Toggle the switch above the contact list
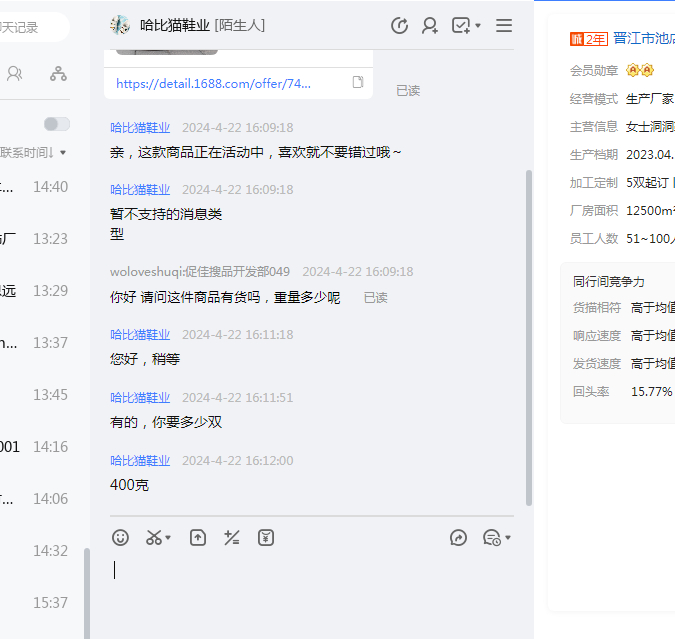675x639 pixels. [57, 124]
